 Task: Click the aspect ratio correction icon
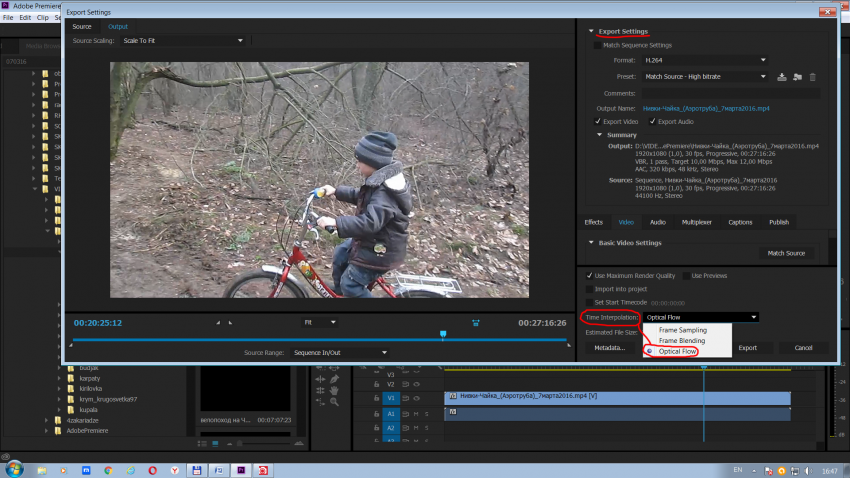click(475, 323)
